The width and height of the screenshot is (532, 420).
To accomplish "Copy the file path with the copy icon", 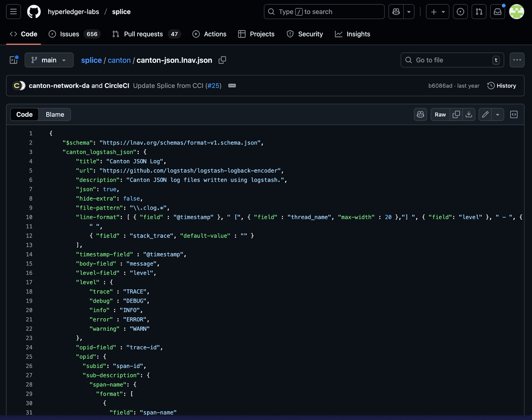I will 222,60.
